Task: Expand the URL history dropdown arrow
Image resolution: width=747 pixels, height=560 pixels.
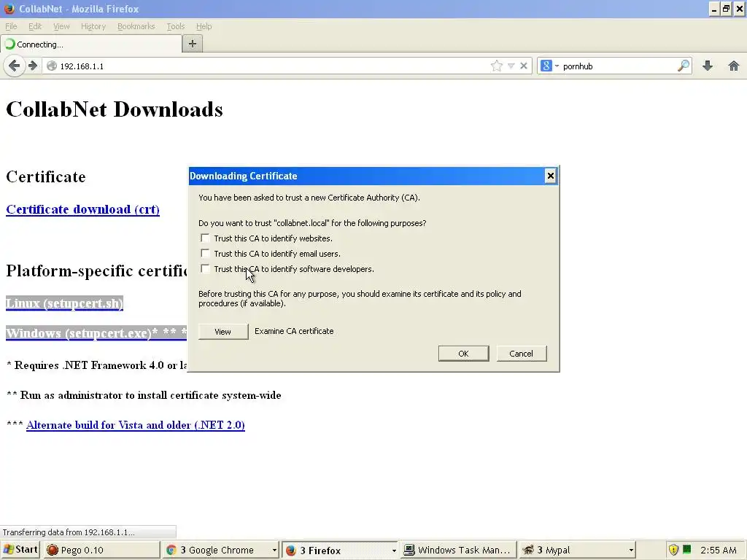Action: click(x=511, y=66)
